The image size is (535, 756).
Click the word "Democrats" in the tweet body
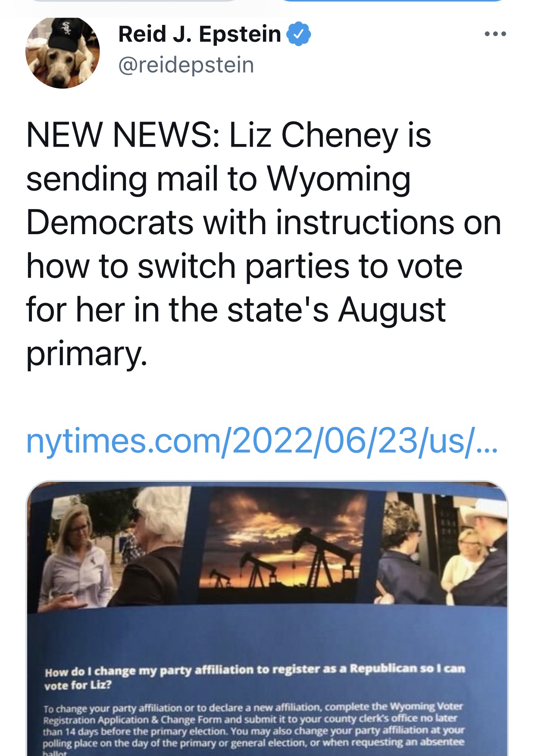[110, 223]
